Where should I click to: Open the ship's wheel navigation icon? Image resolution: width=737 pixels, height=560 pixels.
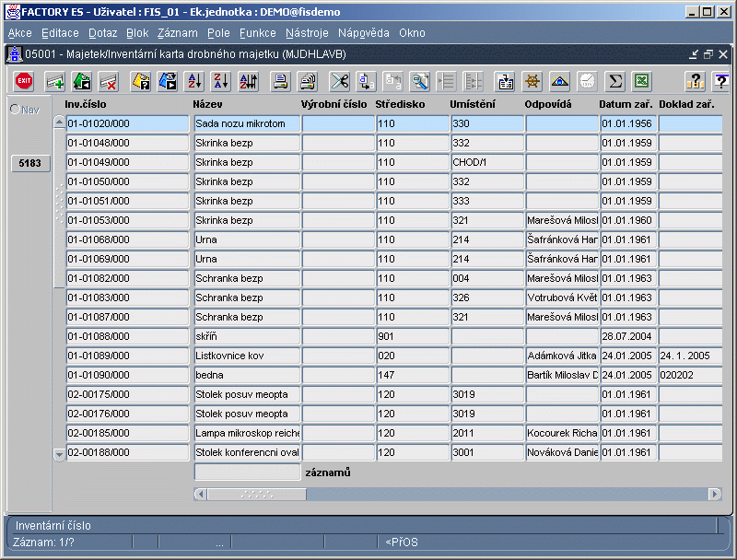532,82
